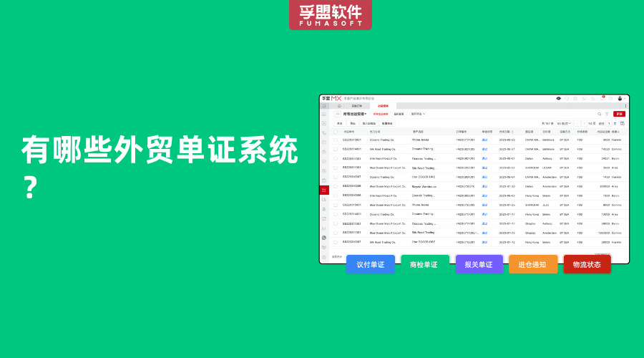Screen dimensions: 644x358
Task: Click the red 新建 button
Action: 619,114
